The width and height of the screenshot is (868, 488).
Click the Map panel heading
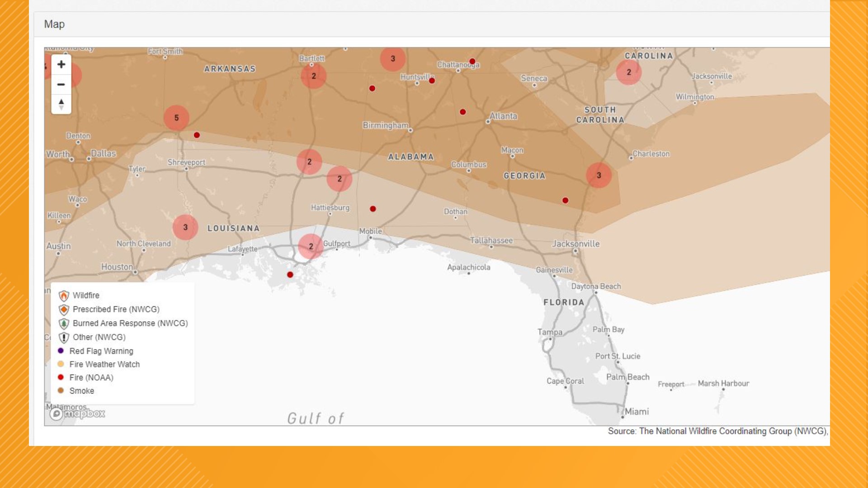click(54, 24)
